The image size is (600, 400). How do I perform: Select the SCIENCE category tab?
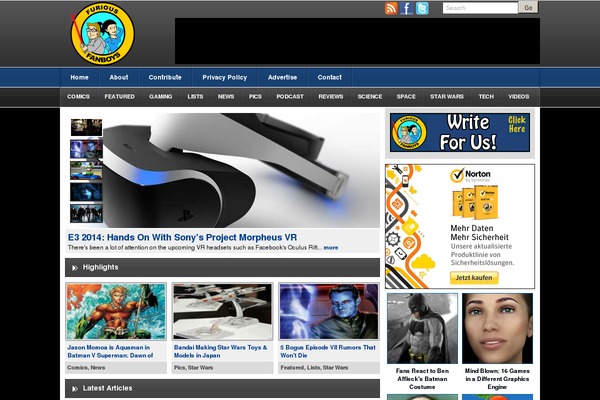(x=370, y=97)
